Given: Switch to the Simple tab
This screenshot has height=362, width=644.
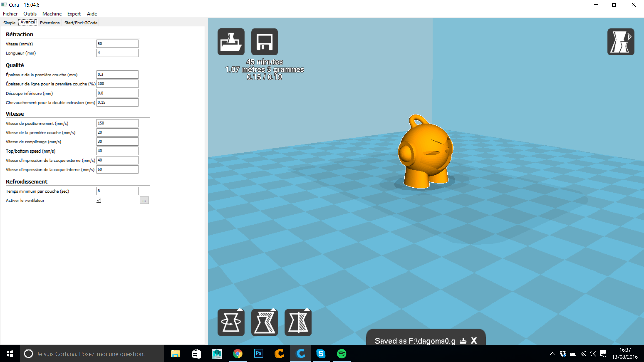Looking at the screenshot, I should [x=9, y=23].
